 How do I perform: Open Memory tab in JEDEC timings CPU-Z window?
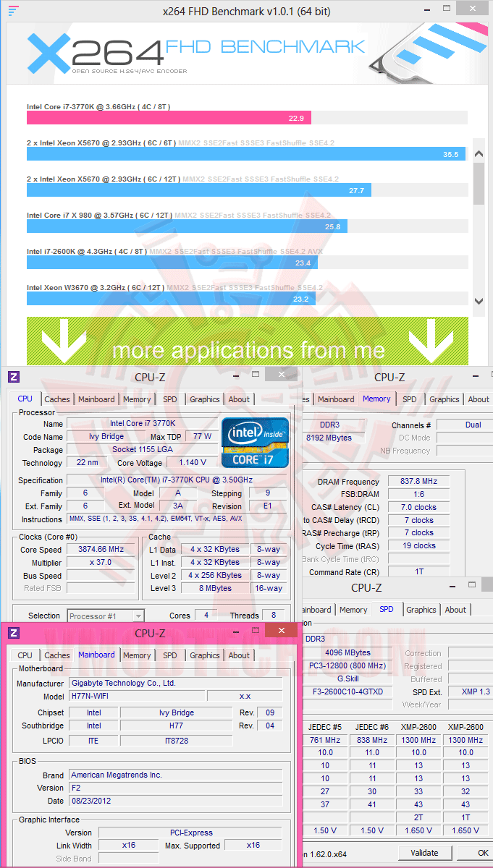click(353, 610)
